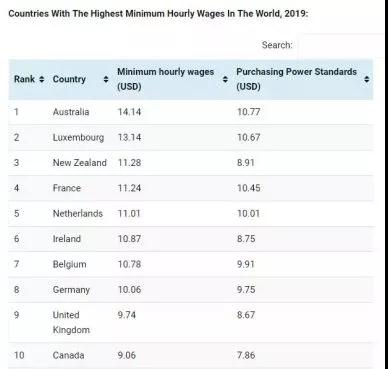This screenshot has width=388, height=369.
Task: Click the Country column header text
Action: 69,79
